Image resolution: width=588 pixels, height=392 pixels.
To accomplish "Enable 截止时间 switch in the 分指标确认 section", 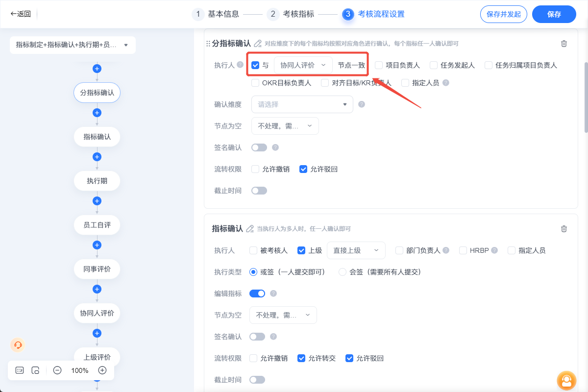I will (259, 191).
